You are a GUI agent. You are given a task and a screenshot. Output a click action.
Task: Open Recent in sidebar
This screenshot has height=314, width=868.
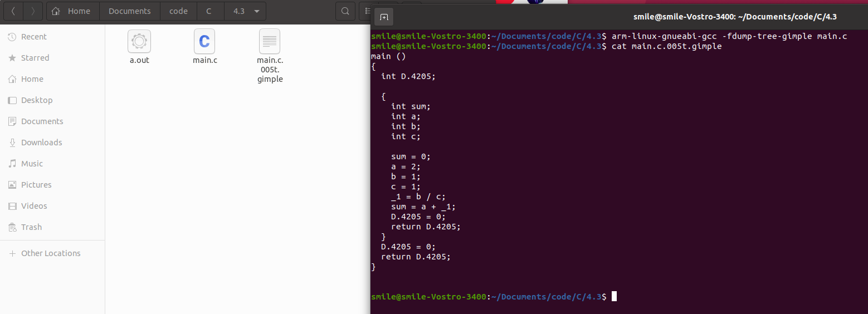(x=52, y=37)
